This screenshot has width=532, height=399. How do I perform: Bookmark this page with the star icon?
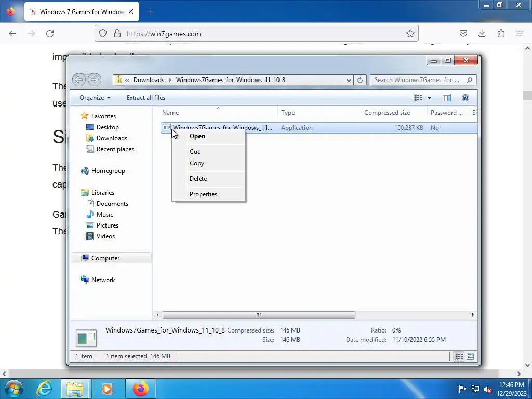pos(410,33)
